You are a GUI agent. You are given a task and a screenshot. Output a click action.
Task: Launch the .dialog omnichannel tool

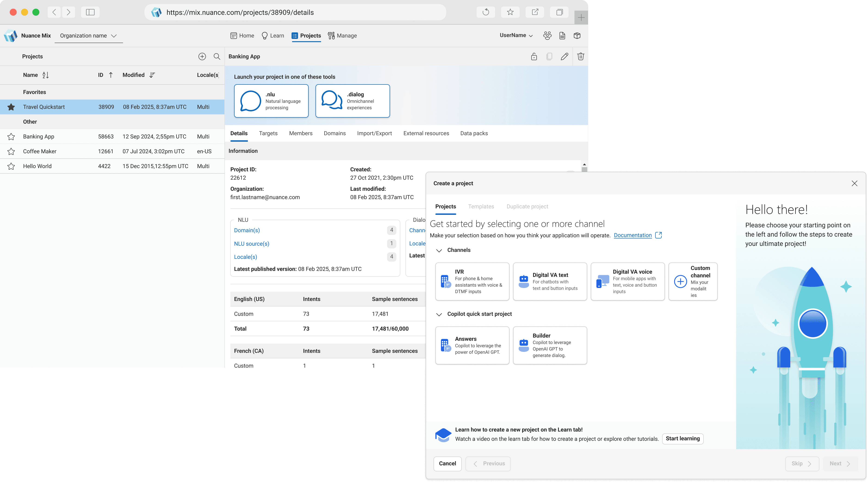(x=353, y=101)
